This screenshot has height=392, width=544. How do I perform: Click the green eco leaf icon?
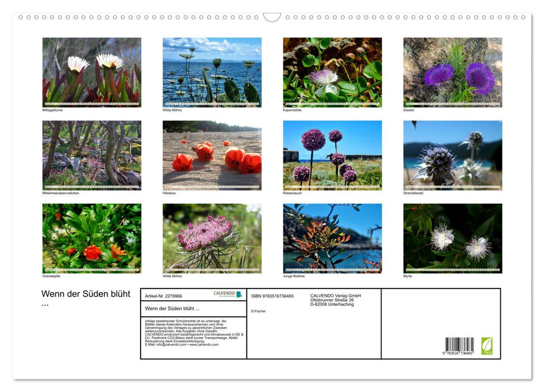(487, 346)
